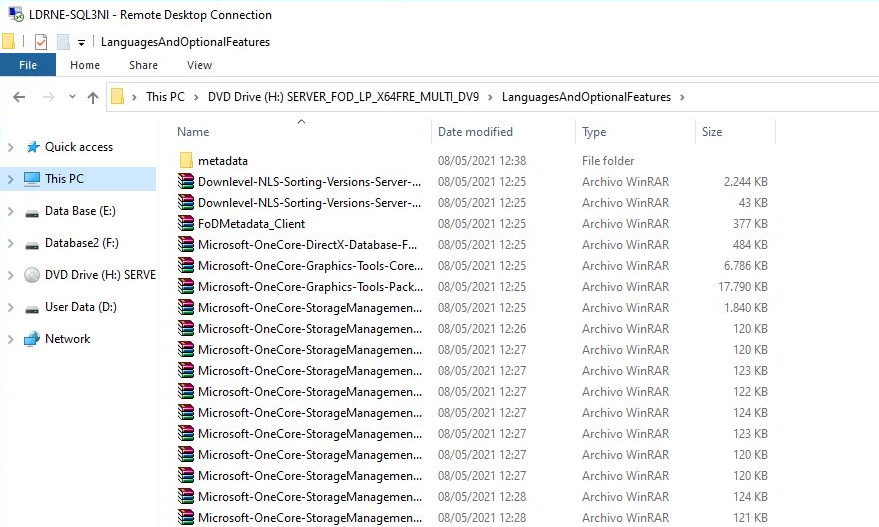
Task: Expand User Data (D:) tree node
Action: [x=11, y=307]
